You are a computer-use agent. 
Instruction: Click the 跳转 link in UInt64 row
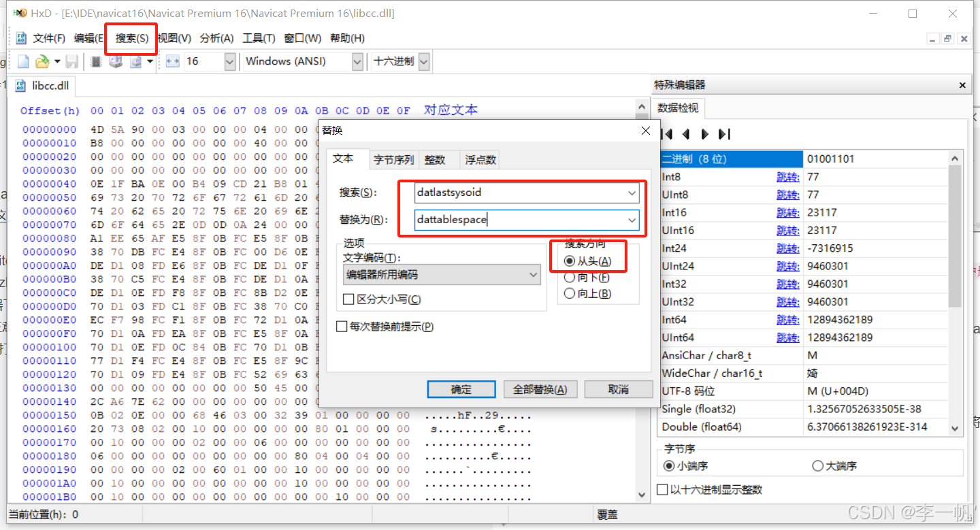pyautogui.click(x=788, y=337)
